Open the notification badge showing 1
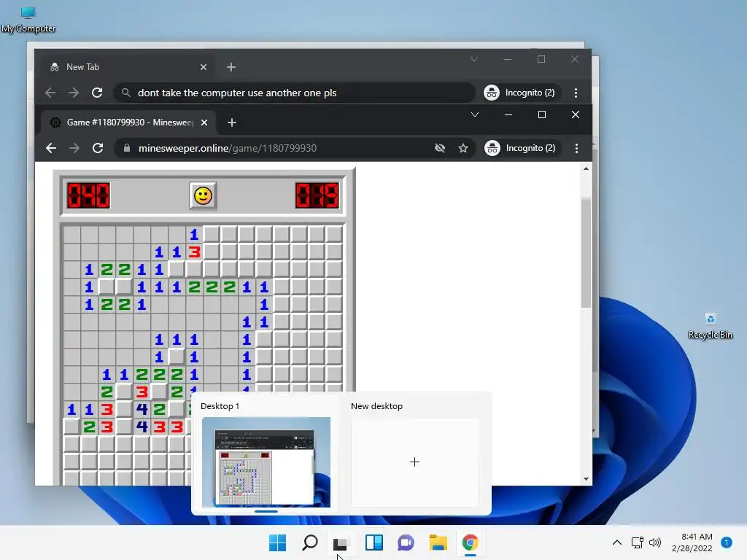 click(726, 542)
